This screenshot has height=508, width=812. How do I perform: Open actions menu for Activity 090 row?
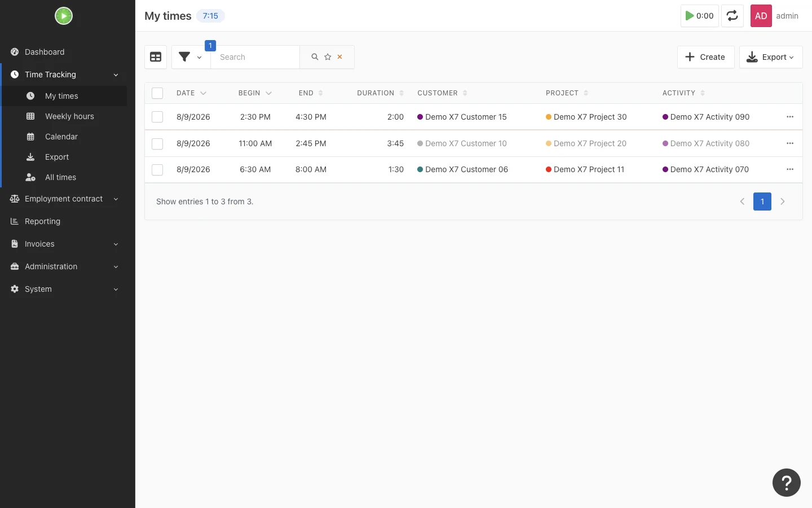click(790, 117)
